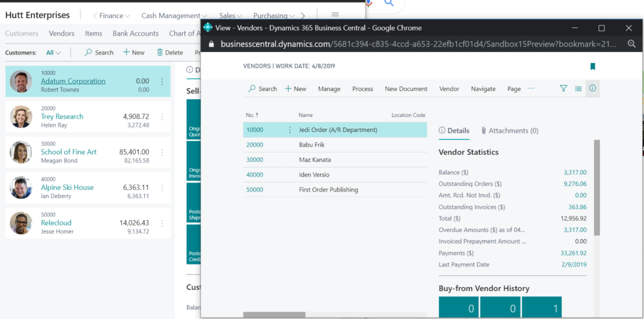Image resolution: width=644 pixels, height=319 pixels.
Task: Open Bank Accounts in the navigation bar
Action: [136, 33]
